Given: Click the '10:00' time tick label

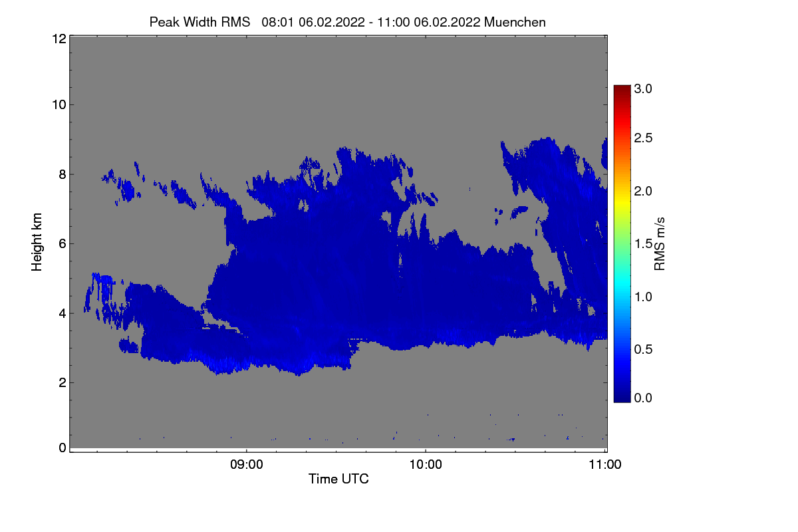Looking at the screenshot, I should point(426,465).
